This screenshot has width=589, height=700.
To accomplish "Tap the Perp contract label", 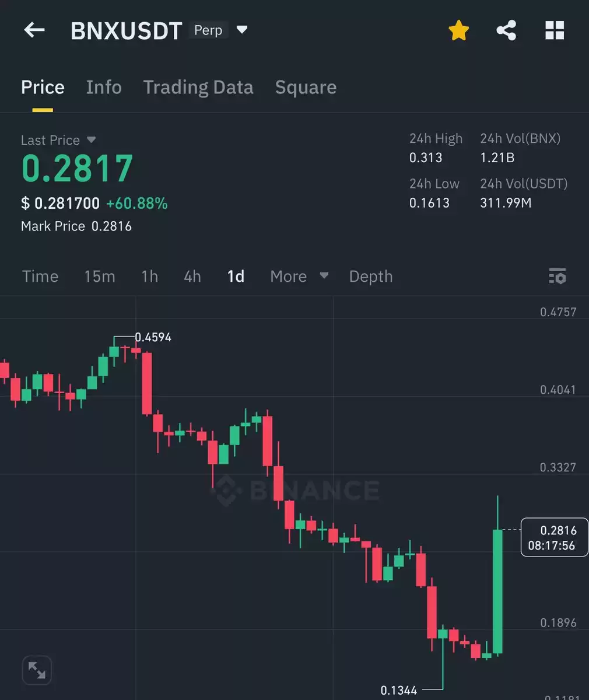I will (208, 30).
